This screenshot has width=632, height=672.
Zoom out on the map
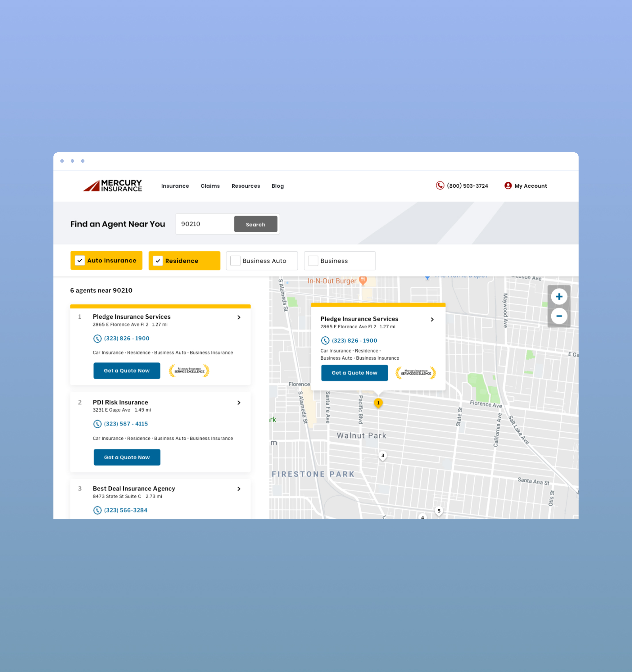[559, 316]
